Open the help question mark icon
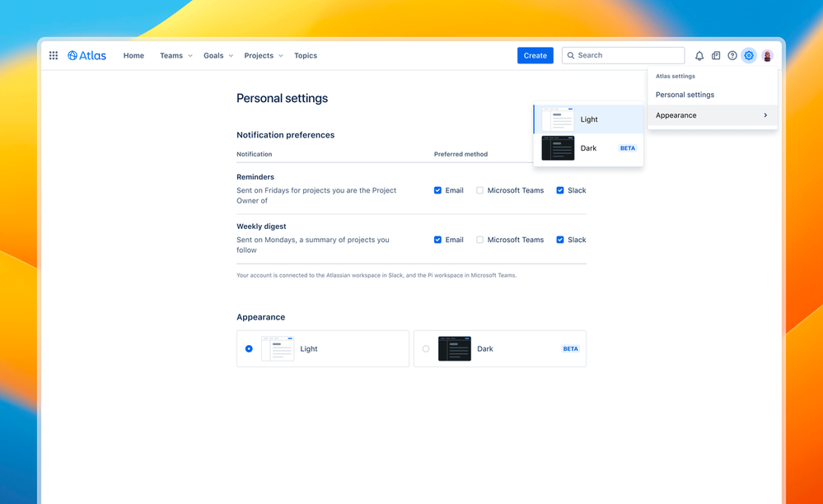 pos(732,55)
